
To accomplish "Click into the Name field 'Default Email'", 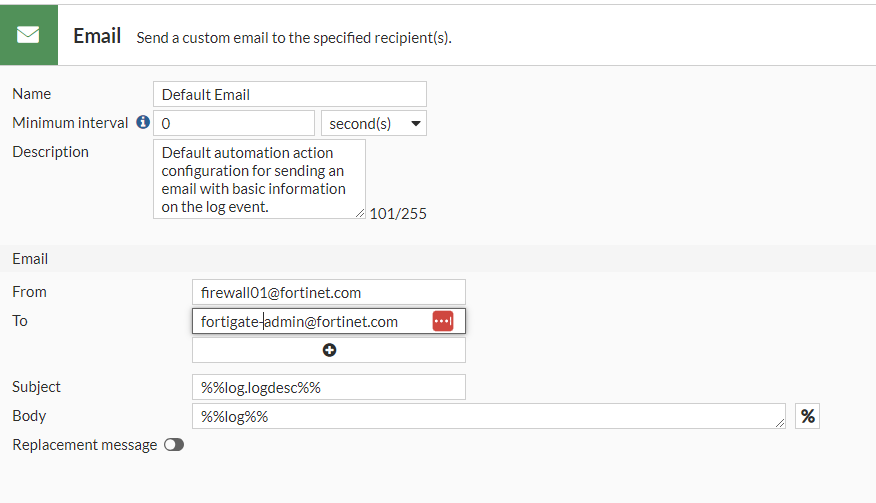I will click(x=289, y=94).
